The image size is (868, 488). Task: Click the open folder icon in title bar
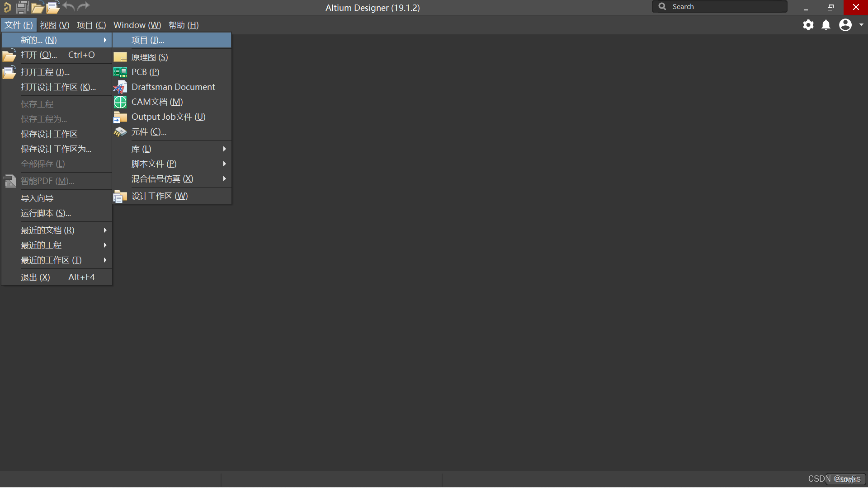pos(37,7)
